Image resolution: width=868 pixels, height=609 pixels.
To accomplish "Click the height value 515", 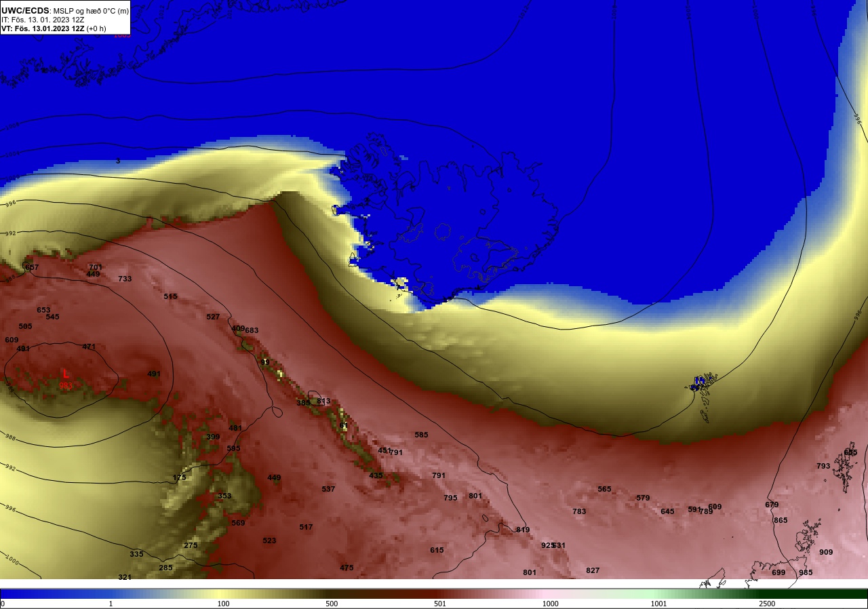I will click(x=170, y=296).
